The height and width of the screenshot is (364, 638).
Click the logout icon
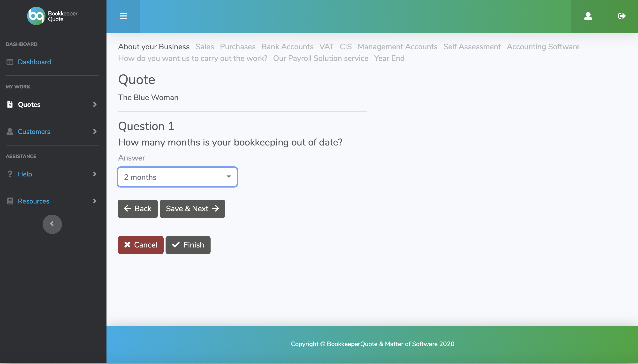tap(622, 16)
